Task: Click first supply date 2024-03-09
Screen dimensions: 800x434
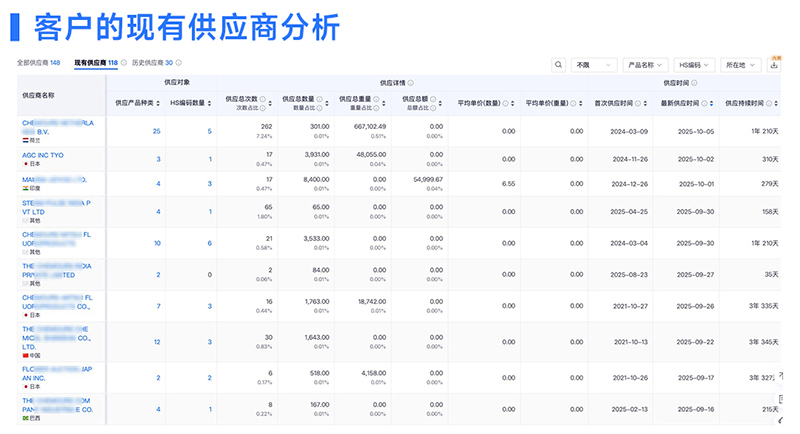Action: (629, 131)
